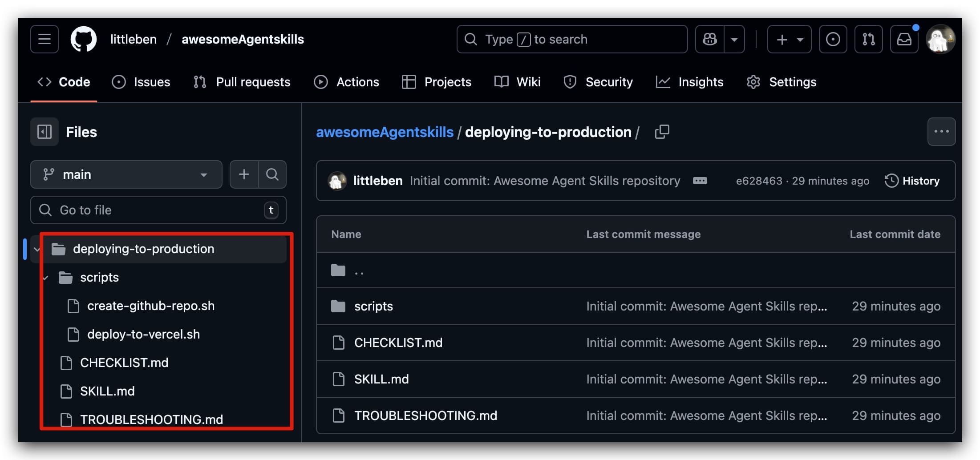Click the Go to file input
The image size is (980, 460).
click(158, 210)
